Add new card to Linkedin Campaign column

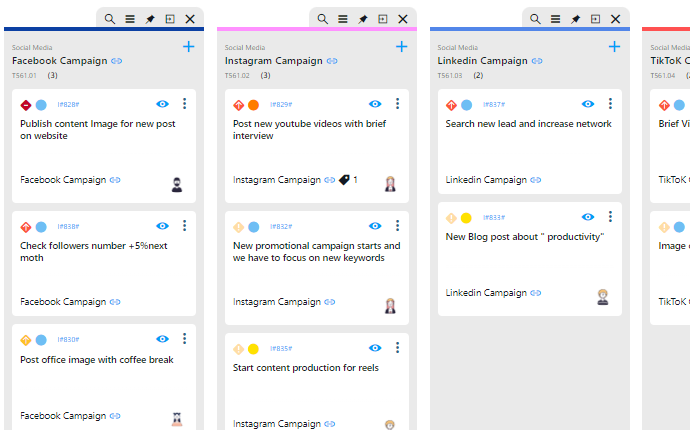(615, 46)
